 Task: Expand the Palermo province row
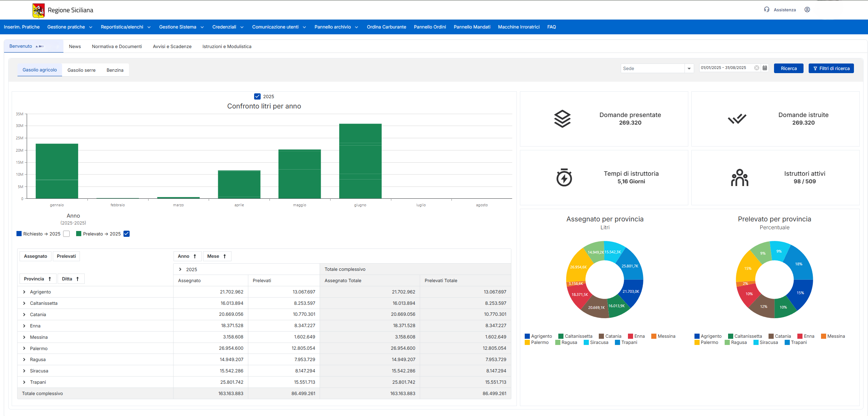tap(24, 348)
